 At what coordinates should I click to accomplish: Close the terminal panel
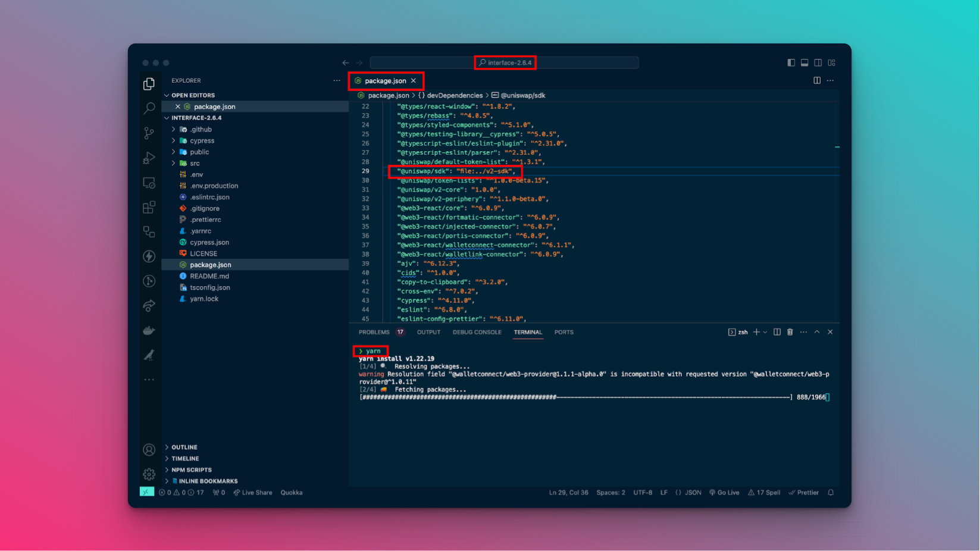point(831,332)
